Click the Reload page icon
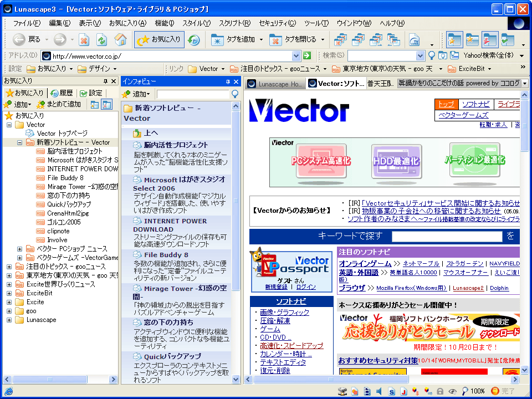Image resolution: width=532 pixels, height=399 pixels. coord(101,40)
